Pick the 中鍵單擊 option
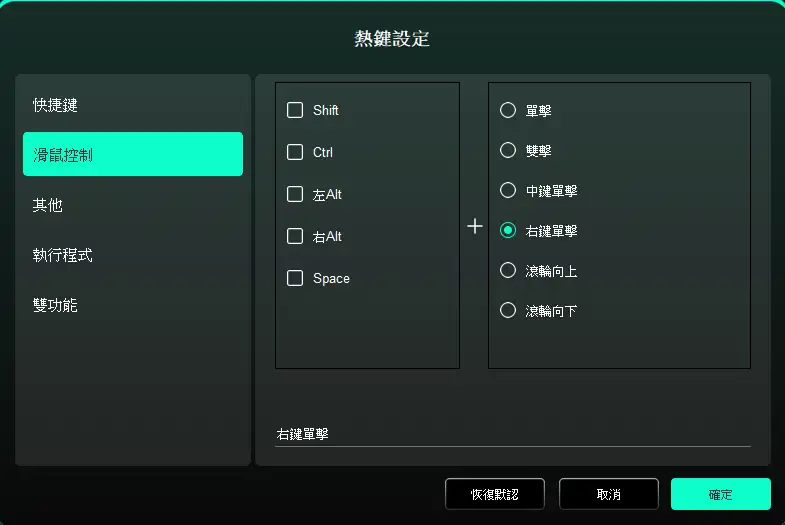The width and height of the screenshot is (785, 525). pyautogui.click(x=508, y=190)
